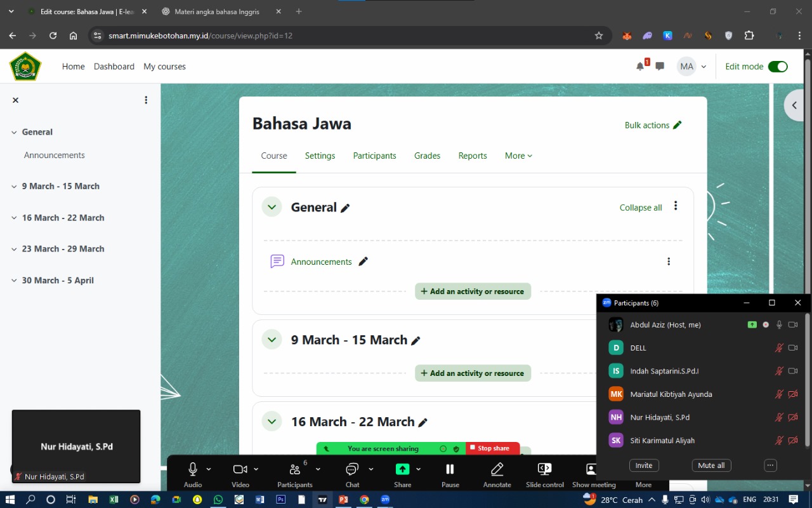Click the notifications bell icon
Screen dimensions: 812x508
click(640, 67)
